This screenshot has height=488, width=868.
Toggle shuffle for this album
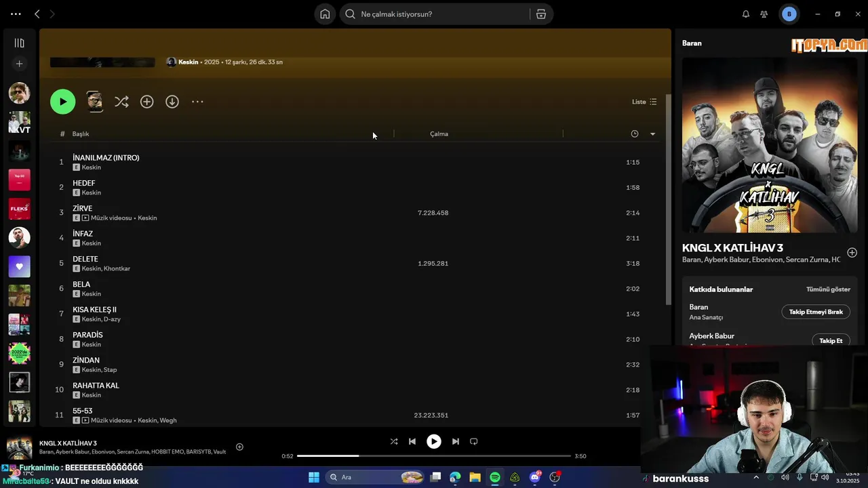click(x=121, y=102)
